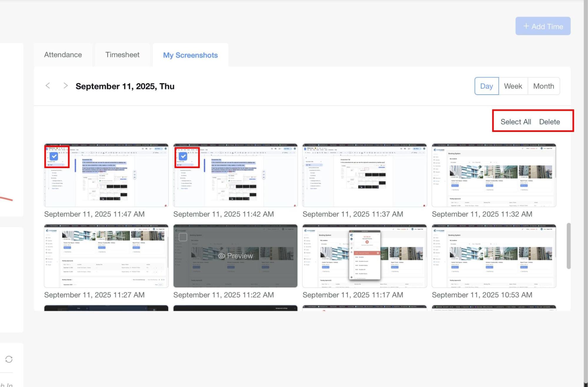This screenshot has width=588, height=387.
Task: Uncheck the 11:47 AM screenshot checkbox
Action: point(54,156)
